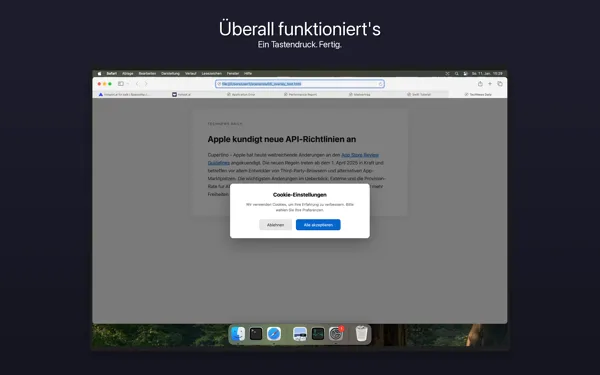
Task: Open the Ablage menu
Action: [x=127, y=73]
